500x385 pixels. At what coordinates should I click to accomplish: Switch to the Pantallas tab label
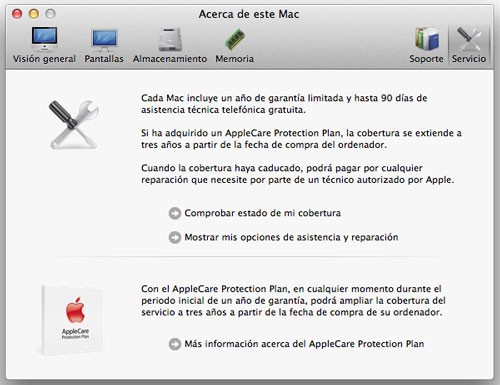104,59
